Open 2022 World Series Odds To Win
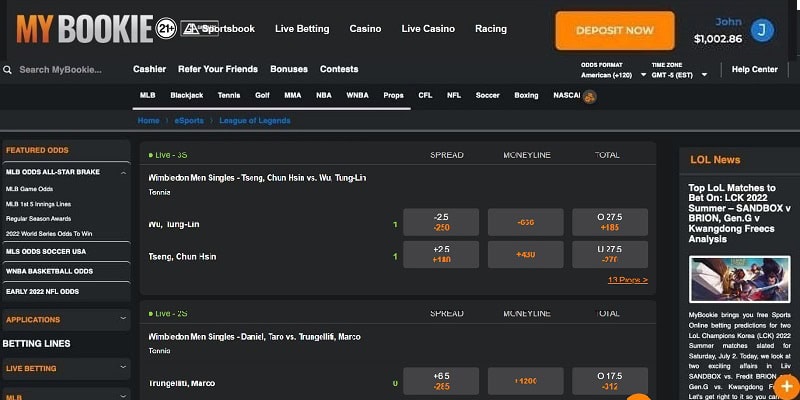800x400 pixels. click(49, 234)
